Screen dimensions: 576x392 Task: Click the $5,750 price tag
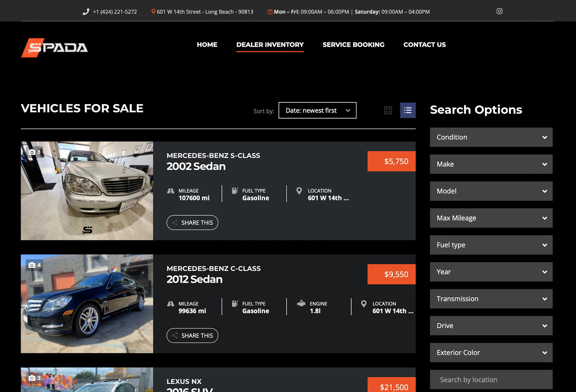pyautogui.click(x=391, y=161)
